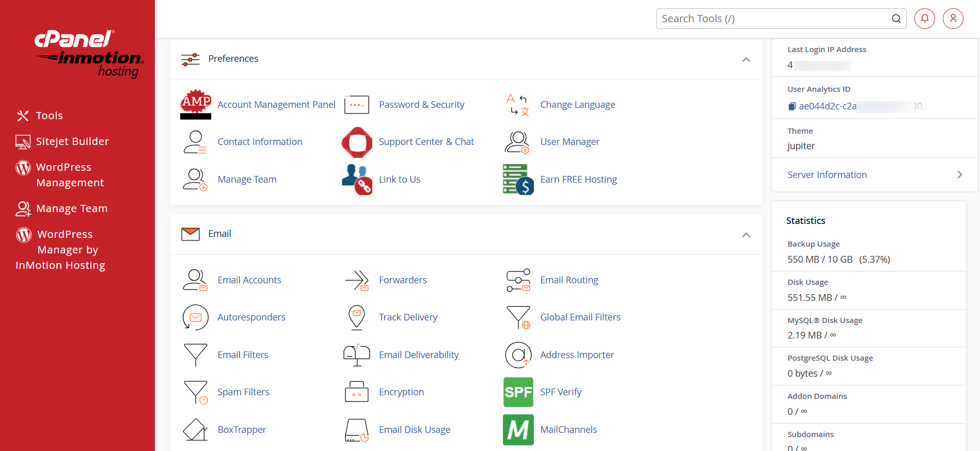This screenshot has width=980, height=451.
Task: Open WordPress Management in the sidebar
Action: click(60, 175)
